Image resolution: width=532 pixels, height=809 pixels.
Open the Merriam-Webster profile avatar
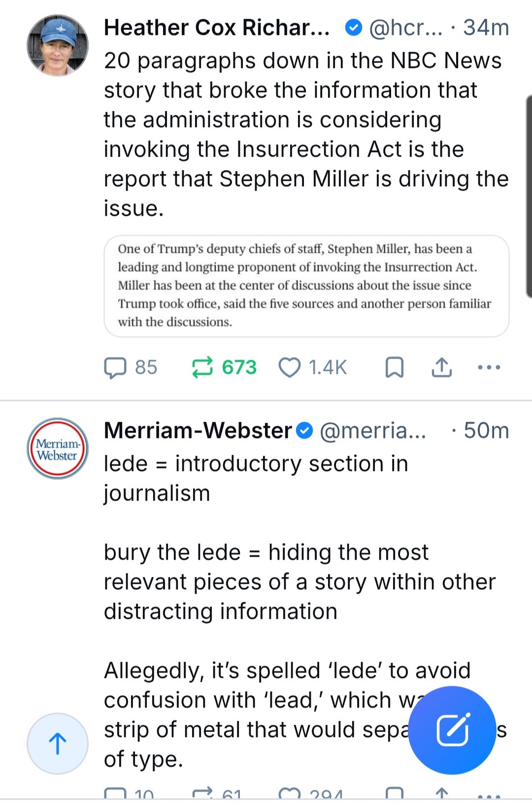pos(58,448)
